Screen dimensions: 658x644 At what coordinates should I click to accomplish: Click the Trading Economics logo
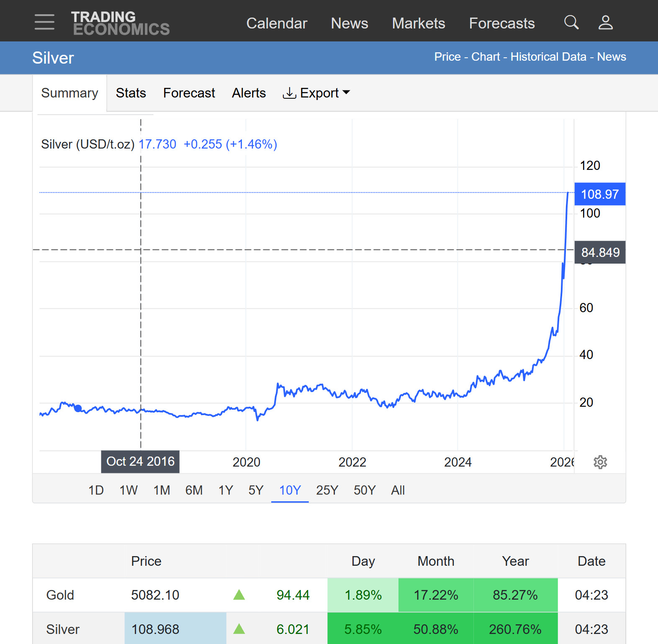[x=121, y=23]
